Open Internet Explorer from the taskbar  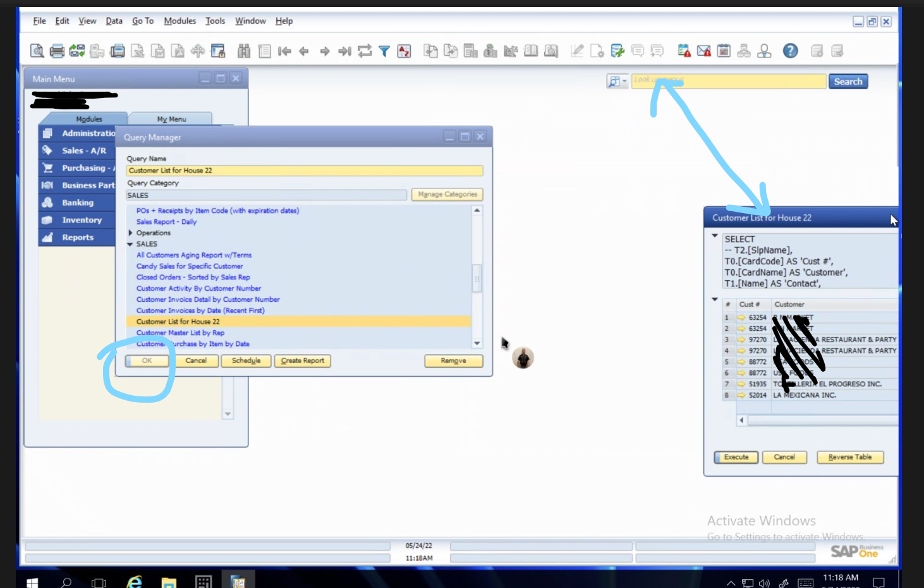point(134,582)
